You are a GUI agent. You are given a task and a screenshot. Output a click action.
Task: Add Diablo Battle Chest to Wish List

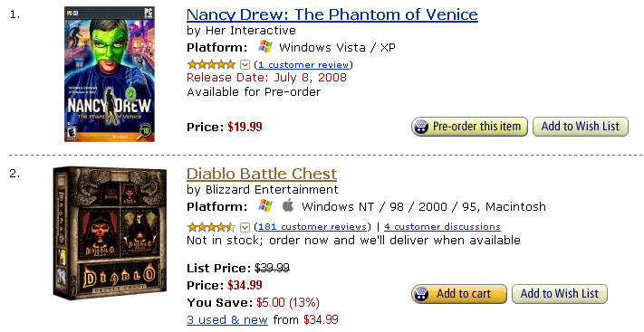[560, 294]
